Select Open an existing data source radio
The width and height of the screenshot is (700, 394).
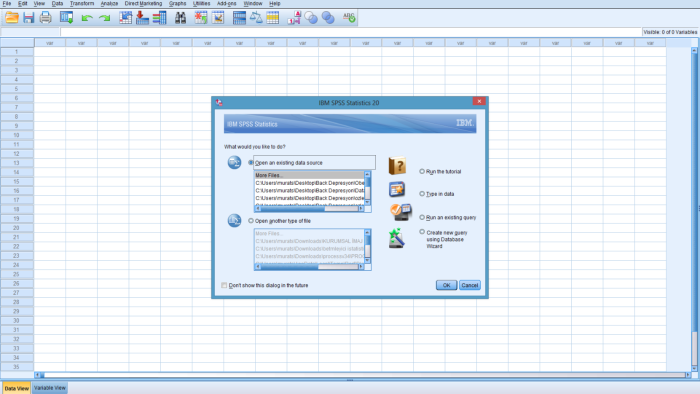[x=251, y=163]
